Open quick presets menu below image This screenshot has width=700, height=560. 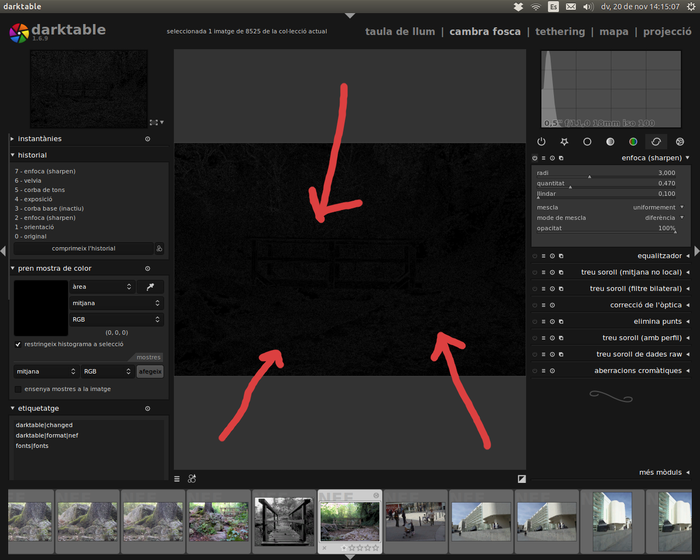point(177,479)
